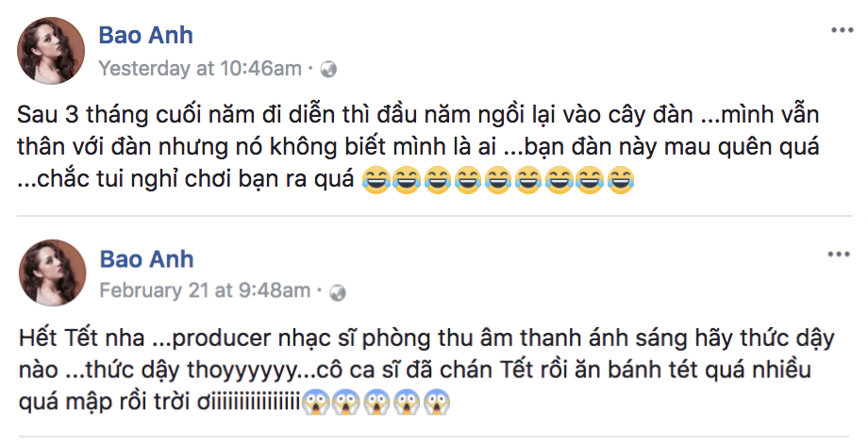Open the post via 'February 21 at 9:48am' timestamp
Screen dimensions: 868x445
[205, 290]
